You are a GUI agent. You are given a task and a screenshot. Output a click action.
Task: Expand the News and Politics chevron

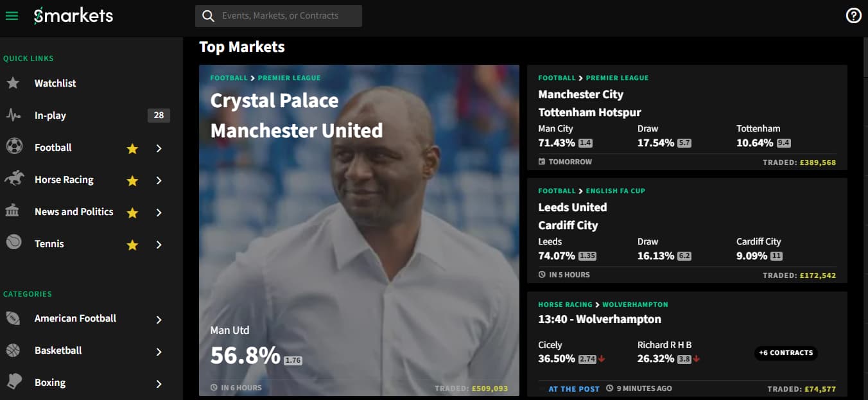pyautogui.click(x=159, y=213)
